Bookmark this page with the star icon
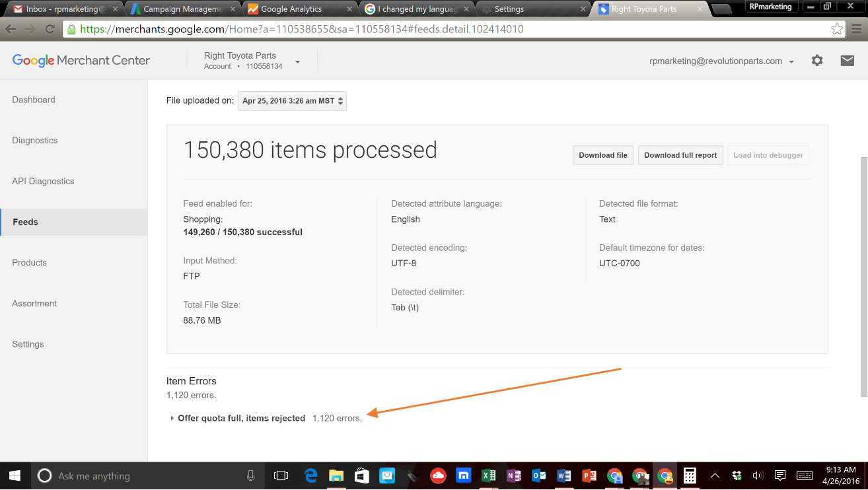 [x=837, y=29]
